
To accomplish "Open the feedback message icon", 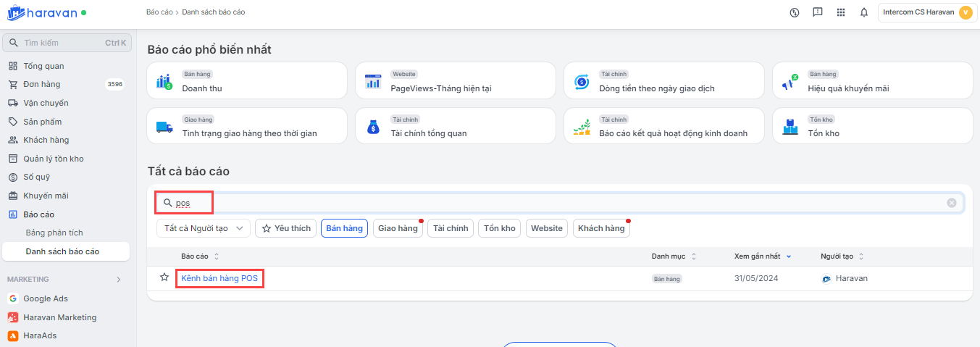I will (818, 12).
